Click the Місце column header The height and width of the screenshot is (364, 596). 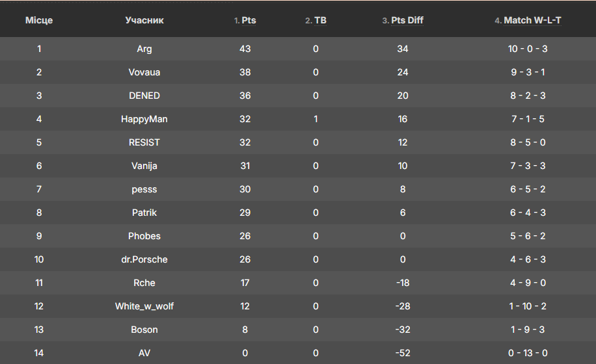39,20
